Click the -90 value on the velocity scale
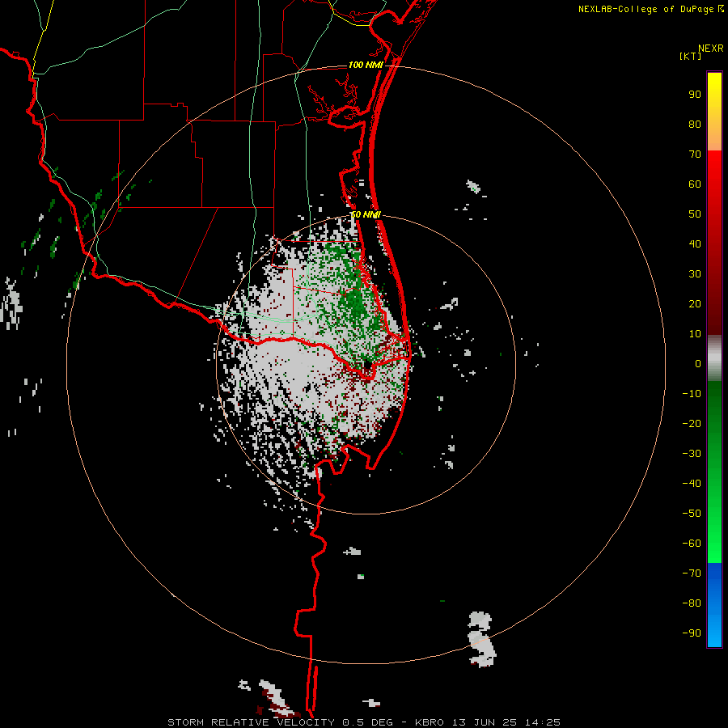The width and height of the screenshot is (728, 728). pos(692,633)
